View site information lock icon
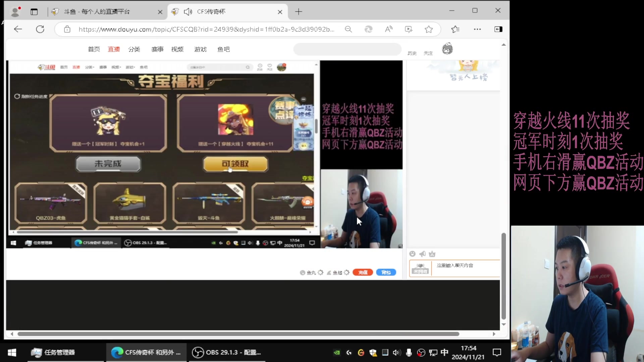This screenshot has height=362, width=644. click(67, 29)
